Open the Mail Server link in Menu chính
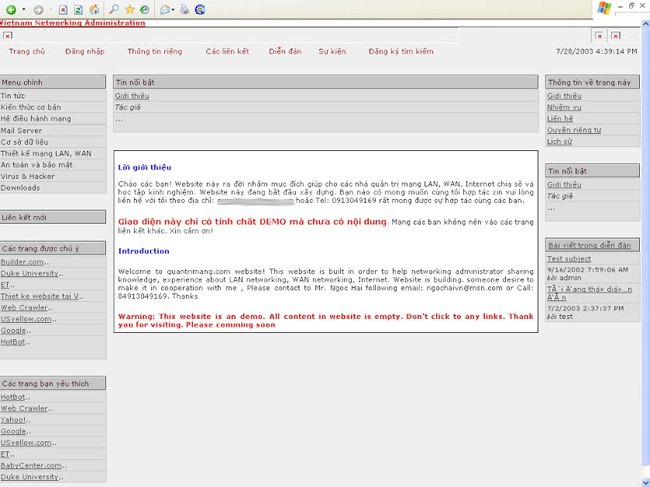The width and height of the screenshot is (650, 487). click(21, 130)
